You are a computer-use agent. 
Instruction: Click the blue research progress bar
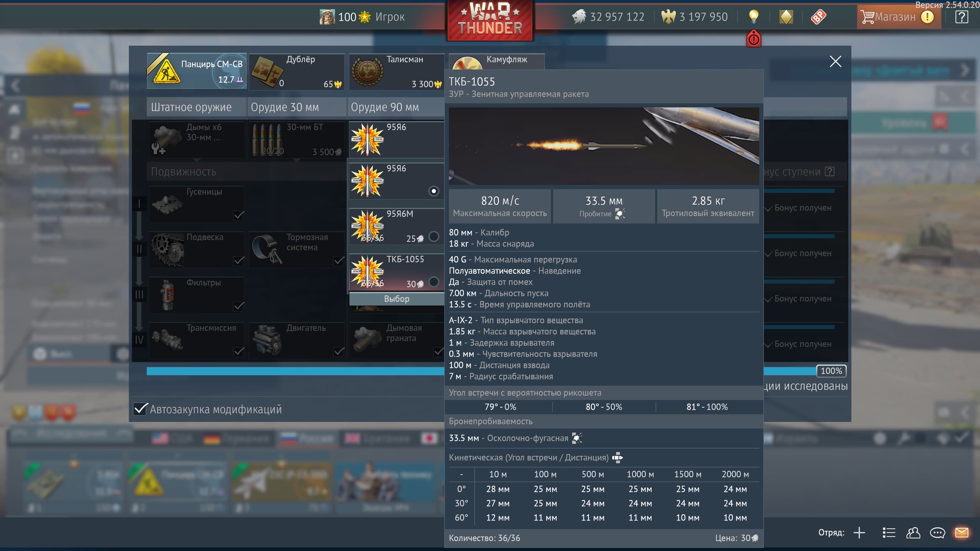[x=295, y=371]
